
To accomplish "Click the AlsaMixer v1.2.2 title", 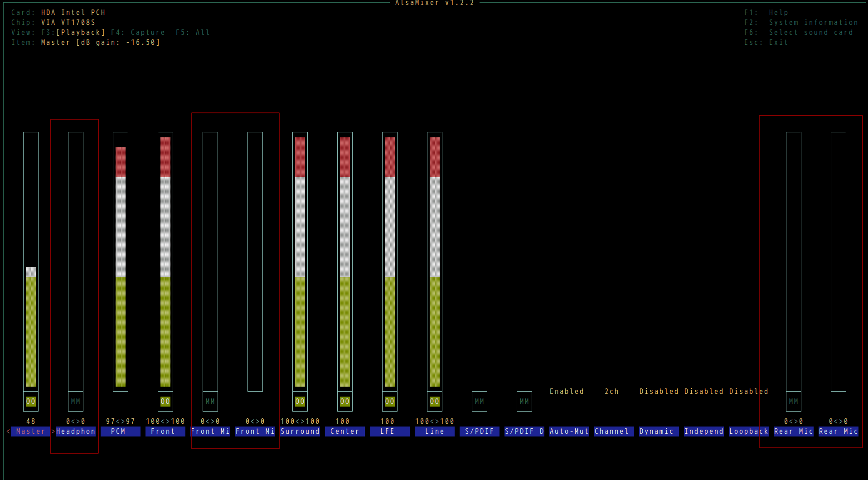I will point(435,3).
